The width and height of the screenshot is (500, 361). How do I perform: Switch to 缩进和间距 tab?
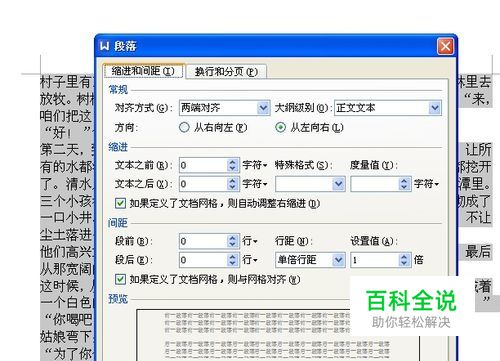tap(143, 71)
